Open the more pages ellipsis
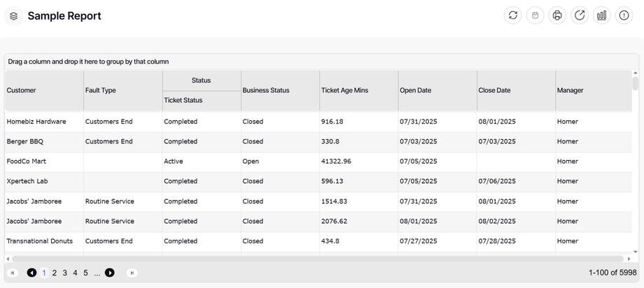Screen dimensions: 644x288 [x=97, y=273]
